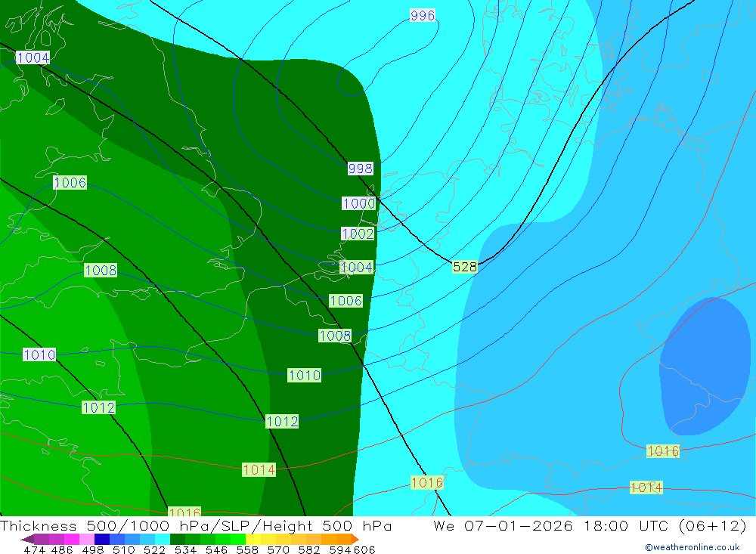Select the 996 isobar label
The width and height of the screenshot is (756, 554).
423,15
